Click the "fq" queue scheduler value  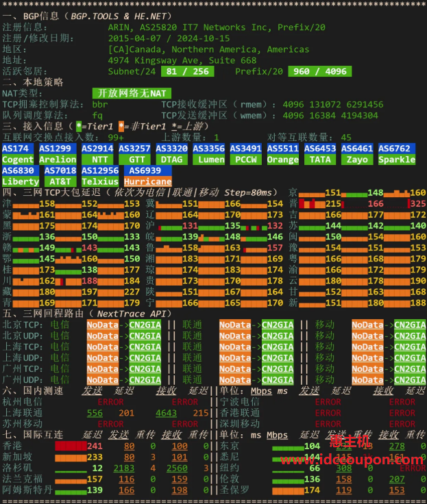97,116
